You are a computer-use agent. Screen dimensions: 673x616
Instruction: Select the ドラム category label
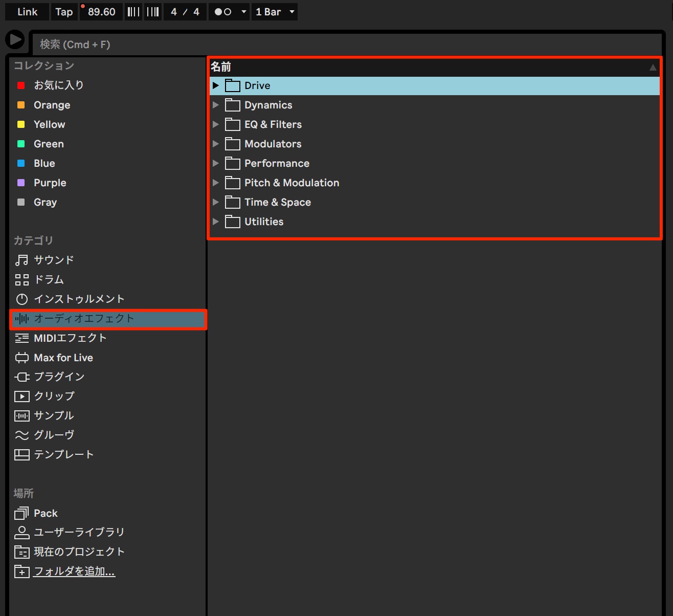[49, 279]
